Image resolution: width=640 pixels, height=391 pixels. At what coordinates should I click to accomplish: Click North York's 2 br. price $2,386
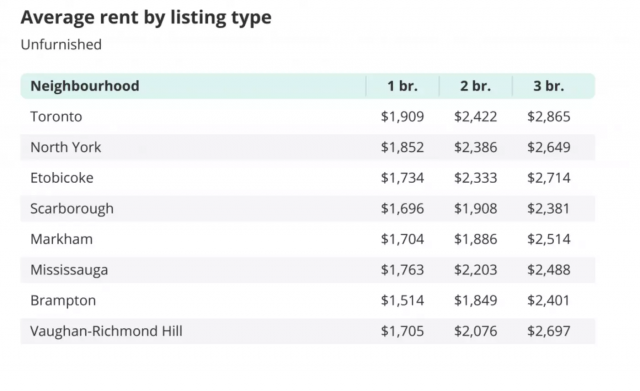pyautogui.click(x=476, y=147)
